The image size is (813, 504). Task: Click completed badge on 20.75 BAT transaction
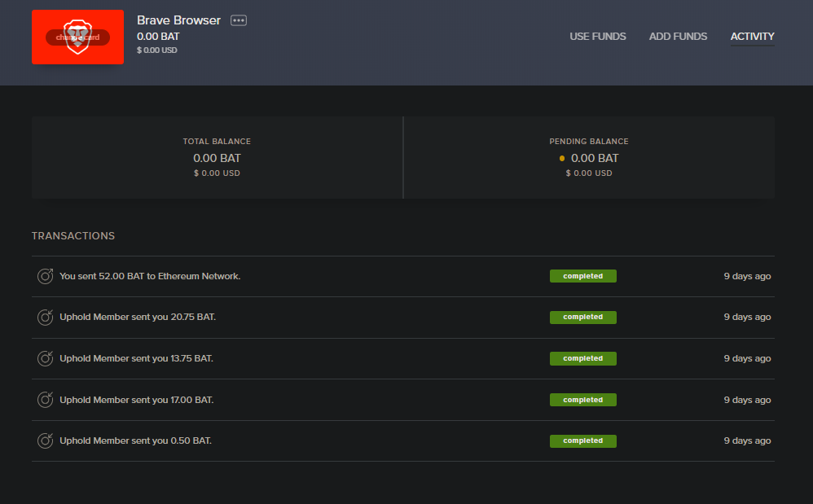tap(582, 317)
